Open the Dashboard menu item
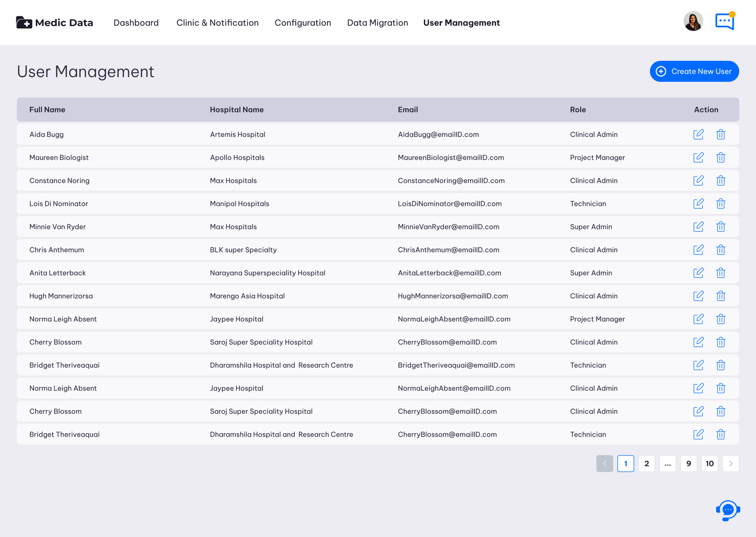Viewport: 756px width, 537px height. point(136,22)
